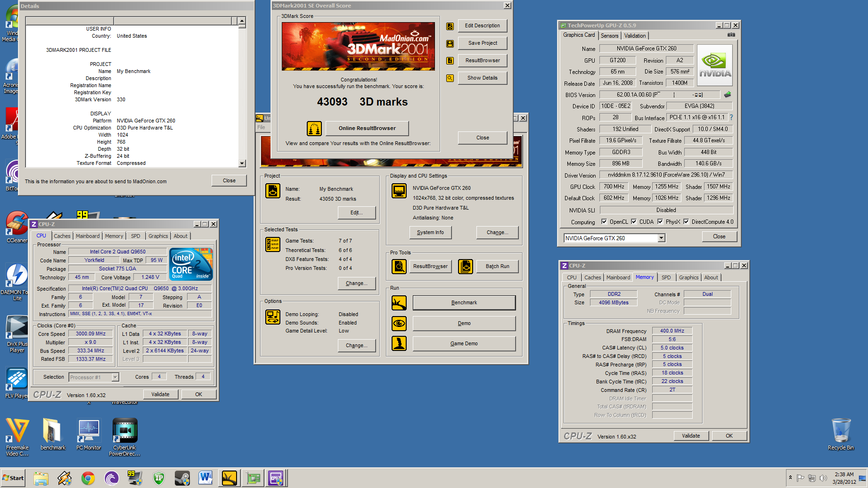This screenshot has width=868, height=488.
Task: Open Google Chrome from the taskbar
Action: 88,479
